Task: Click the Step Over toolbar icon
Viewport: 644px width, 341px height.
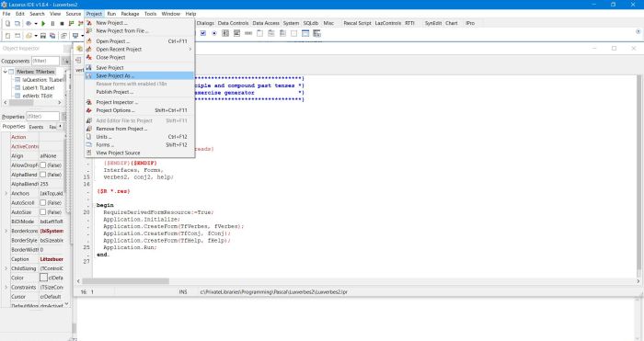Action: 80,23
